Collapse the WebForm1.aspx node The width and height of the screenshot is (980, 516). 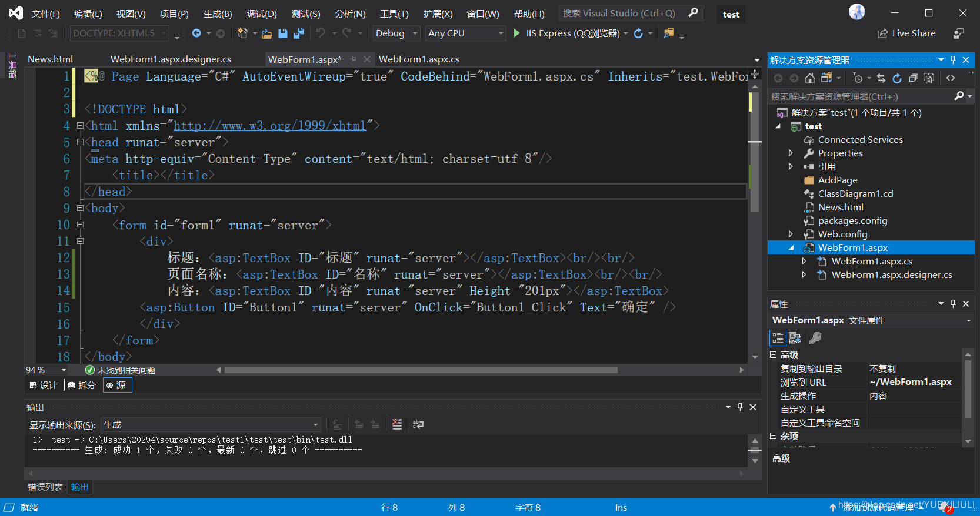pos(791,248)
